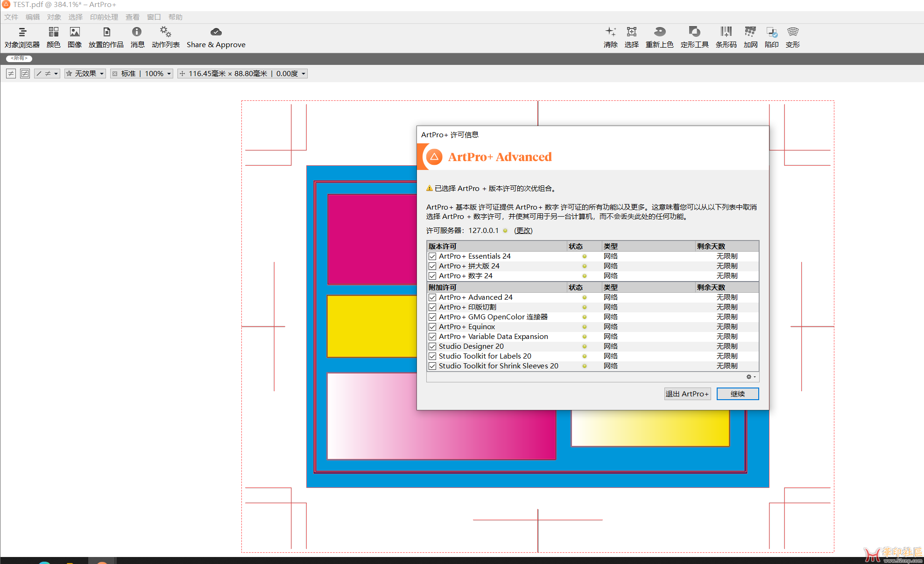Toggle ArtPro+ Equinox checkbox
This screenshot has width=924, height=564.
[432, 327]
